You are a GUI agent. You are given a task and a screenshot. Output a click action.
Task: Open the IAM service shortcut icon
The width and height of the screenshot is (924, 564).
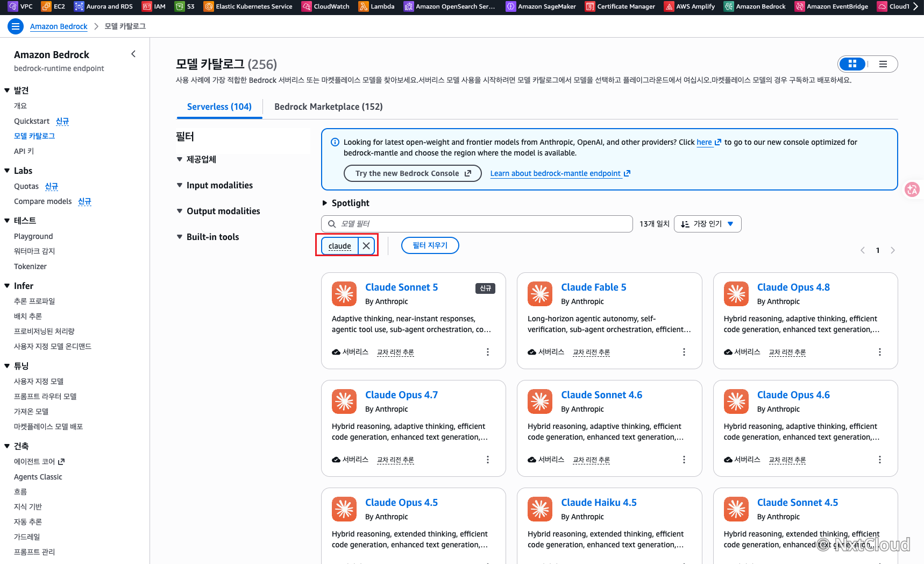[x=146, y=6]
